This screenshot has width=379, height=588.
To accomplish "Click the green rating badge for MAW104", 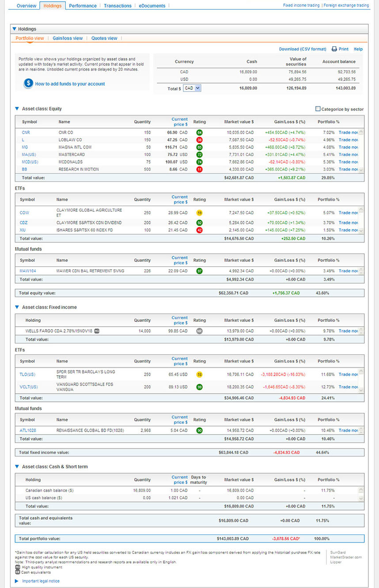I will coord(200,271).
